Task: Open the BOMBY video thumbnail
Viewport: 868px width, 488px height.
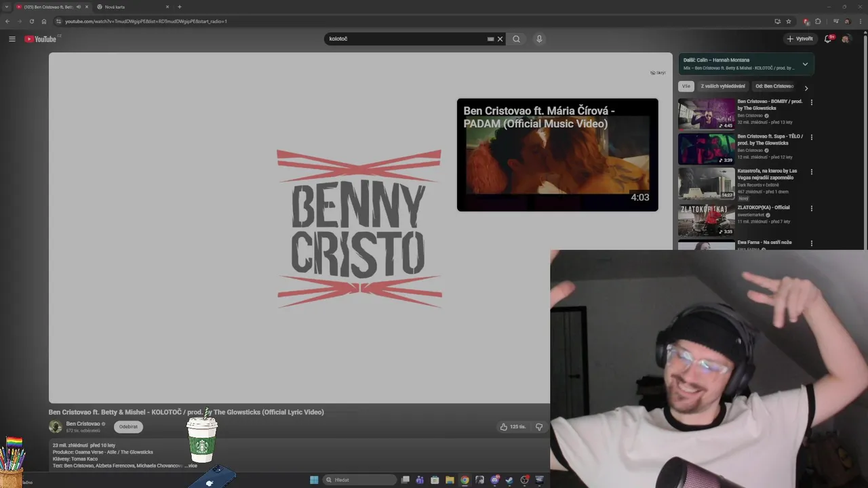Action: (707, 114)
